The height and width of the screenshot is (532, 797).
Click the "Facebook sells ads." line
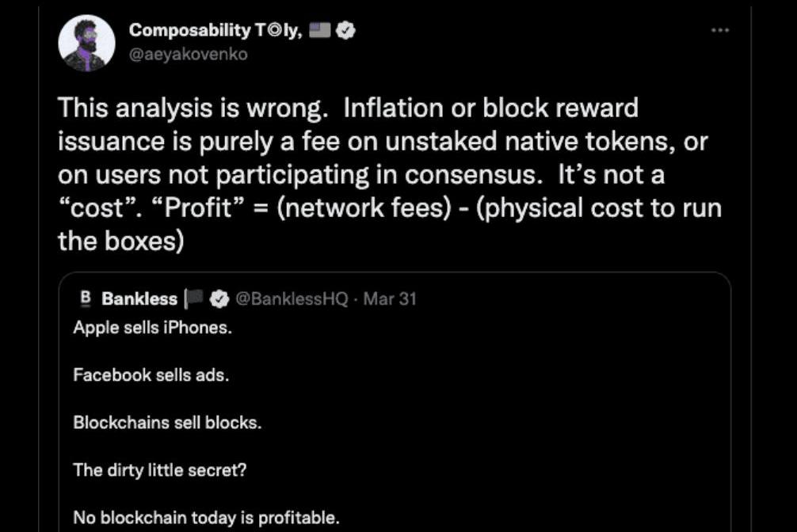151,375
